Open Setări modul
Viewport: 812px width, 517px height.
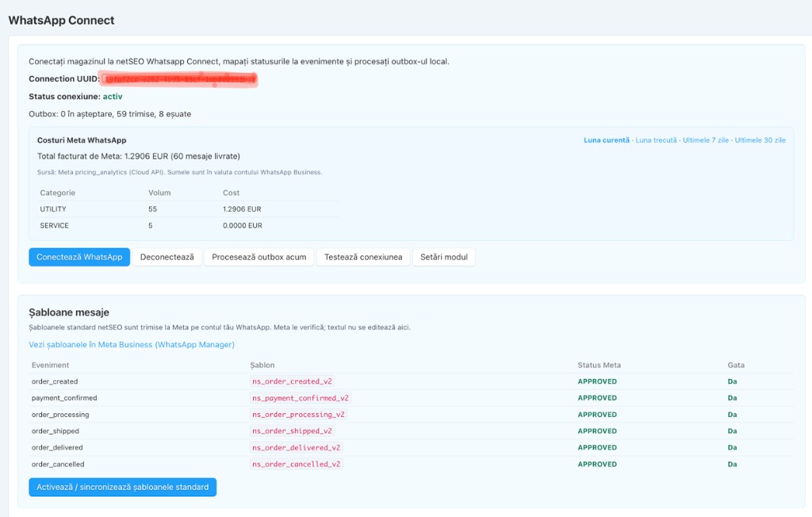click(x=444, y=257)
